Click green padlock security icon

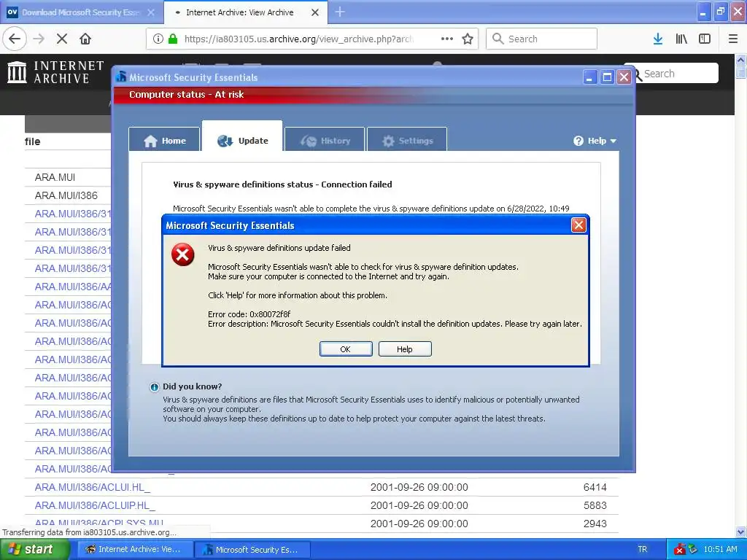point(173,39)
